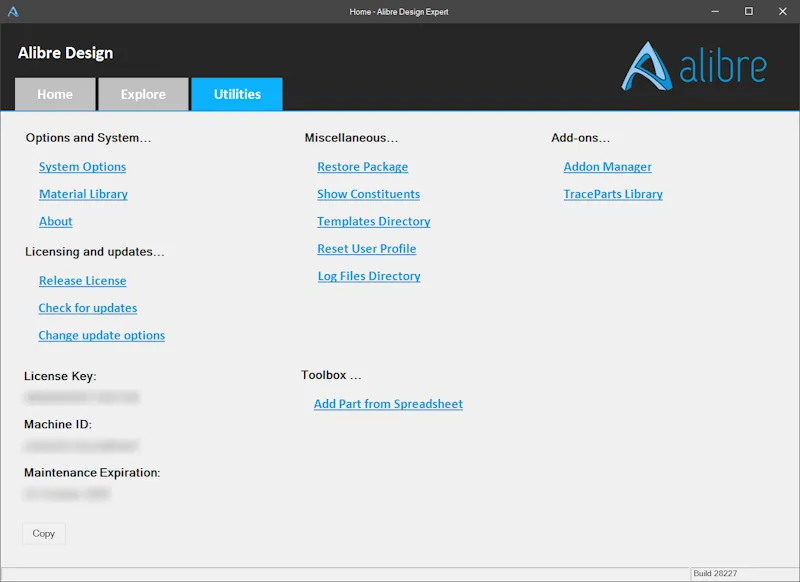The width and height of the screenshot is (800, 582).
Task: Click the blurred License Key value
Action: [x=82, y=397]
